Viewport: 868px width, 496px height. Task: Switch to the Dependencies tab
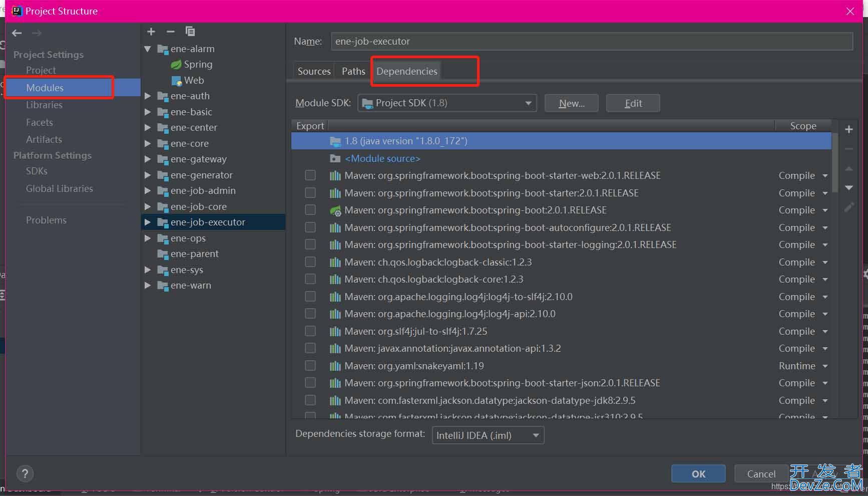pyautogui.click(x=407, y=71)
